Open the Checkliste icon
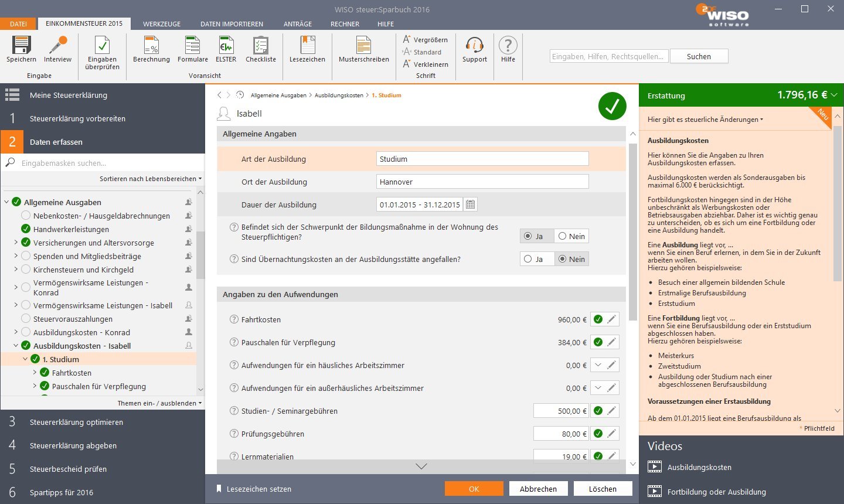Viewport: 844px width, 504px height. pyautogui.click(x=260, y=46)
